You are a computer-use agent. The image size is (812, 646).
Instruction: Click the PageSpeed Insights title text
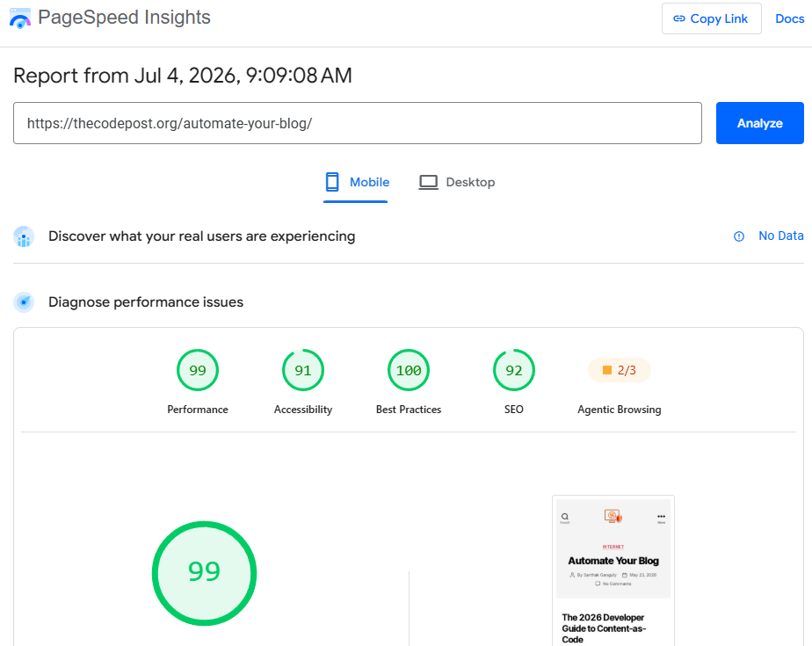pyautogui.click(x=124, y=18)
